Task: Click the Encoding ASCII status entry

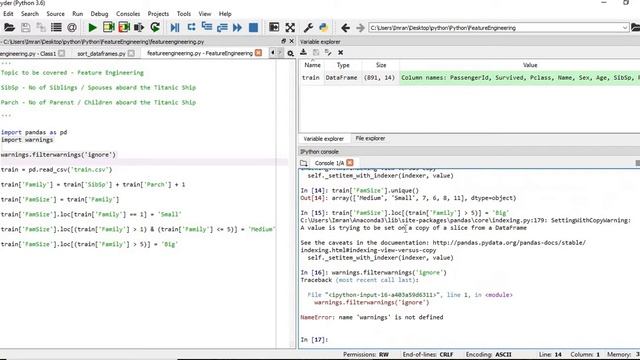Action: coord(488,354)
